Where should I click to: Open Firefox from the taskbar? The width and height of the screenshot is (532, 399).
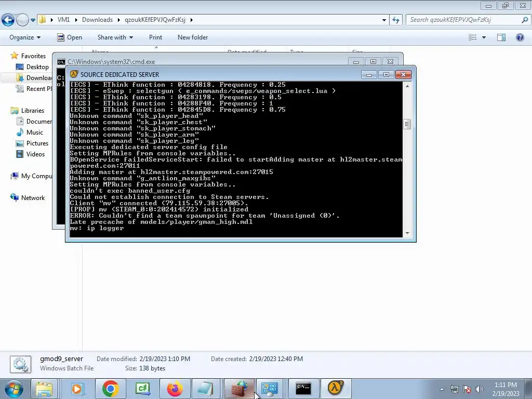175,389
